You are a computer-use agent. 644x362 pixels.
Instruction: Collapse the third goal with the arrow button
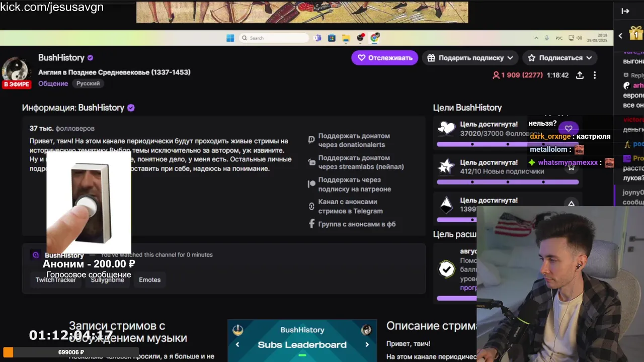point(571,204)
